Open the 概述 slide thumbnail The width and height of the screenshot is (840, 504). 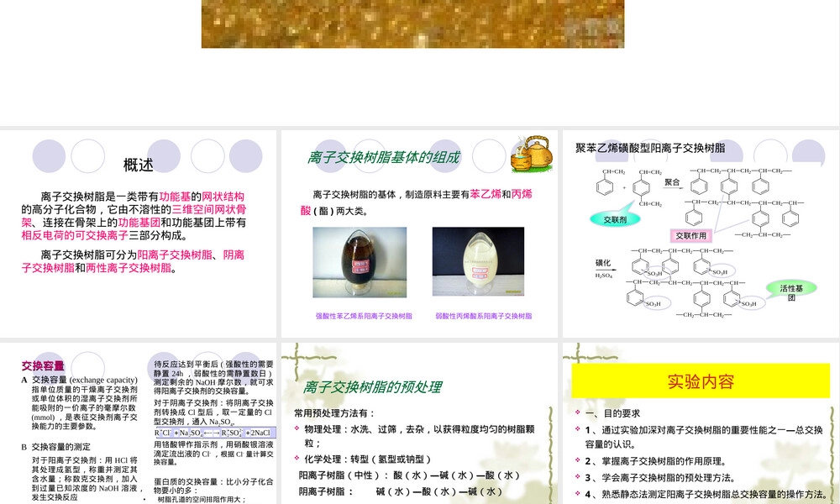click(139, 234)
